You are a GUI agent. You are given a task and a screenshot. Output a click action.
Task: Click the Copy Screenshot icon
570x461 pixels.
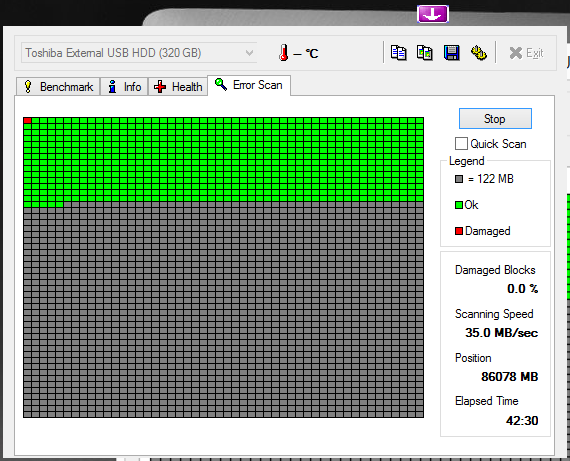[425, 53]
